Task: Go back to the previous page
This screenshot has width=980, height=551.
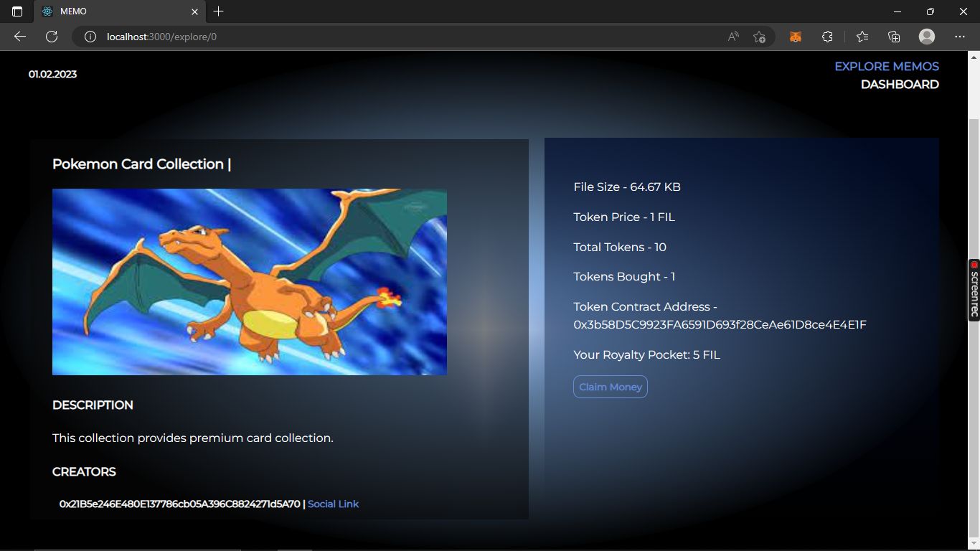Action: pos(20,37)
